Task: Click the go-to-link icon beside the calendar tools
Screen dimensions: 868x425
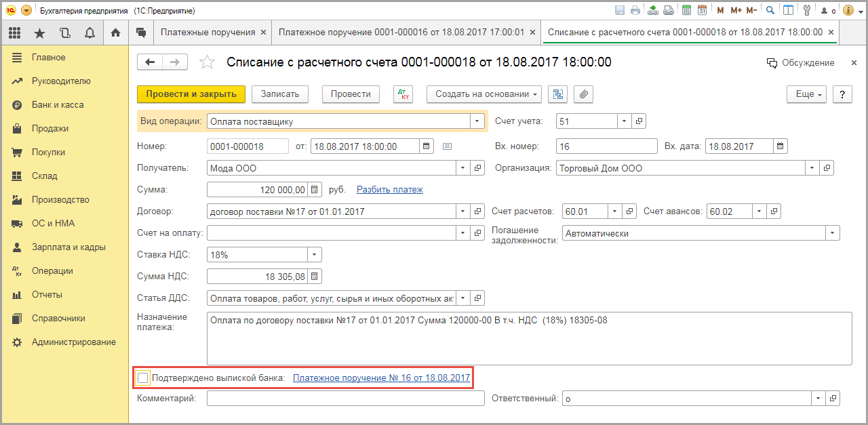Action: point(669,10)
